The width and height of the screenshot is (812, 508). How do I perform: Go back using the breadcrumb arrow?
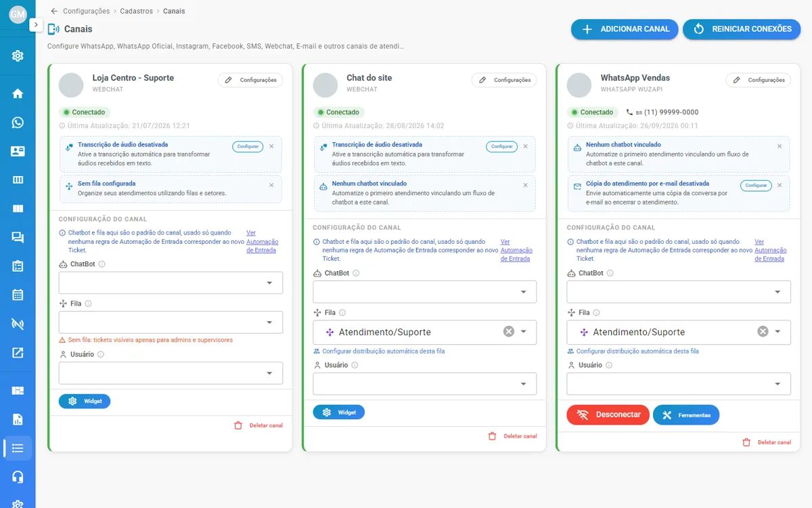pyautogui.click(x=54, y=11)
